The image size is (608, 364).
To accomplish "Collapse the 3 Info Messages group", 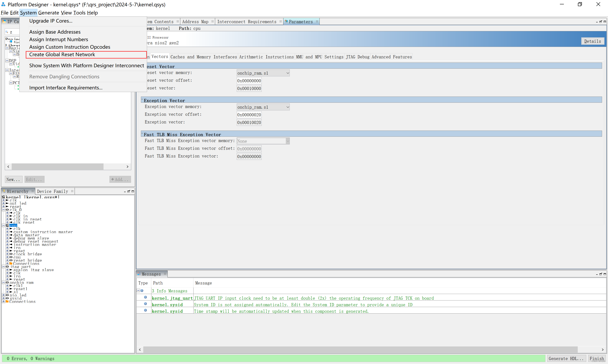I will point(138,291).
